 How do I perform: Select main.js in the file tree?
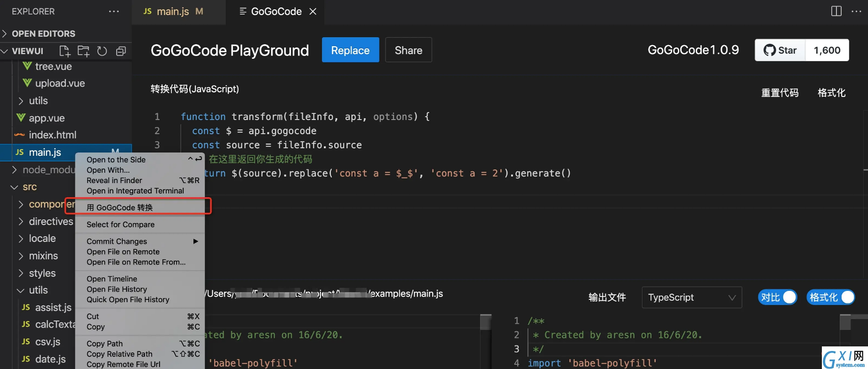pyautogui.click(x=66, y=152)
